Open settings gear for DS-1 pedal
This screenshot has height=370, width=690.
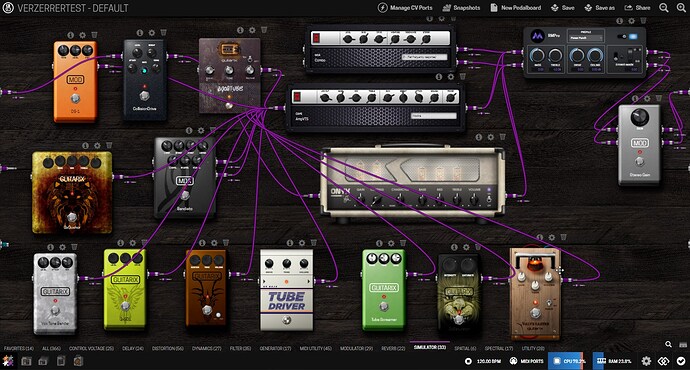(x=82, y=35)
